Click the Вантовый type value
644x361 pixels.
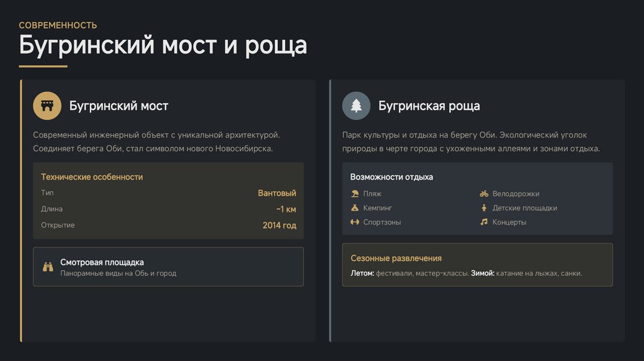click(x=277, y=193)
